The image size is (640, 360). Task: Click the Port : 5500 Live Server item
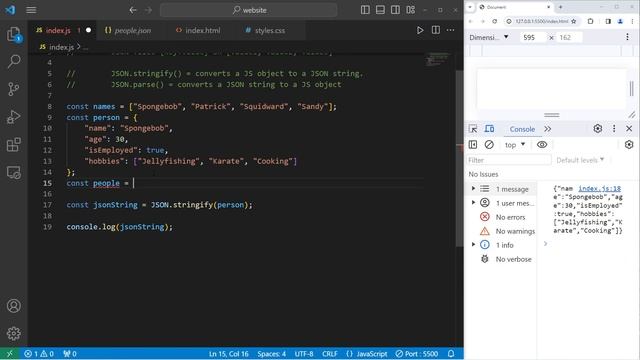click(x=417, y=353)
